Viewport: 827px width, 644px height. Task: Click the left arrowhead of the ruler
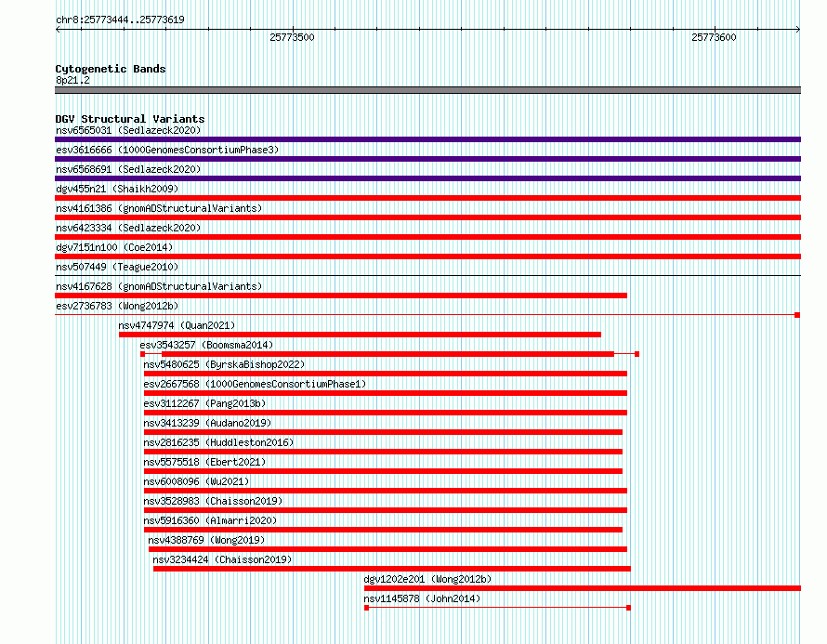click(x=58, y=30)
